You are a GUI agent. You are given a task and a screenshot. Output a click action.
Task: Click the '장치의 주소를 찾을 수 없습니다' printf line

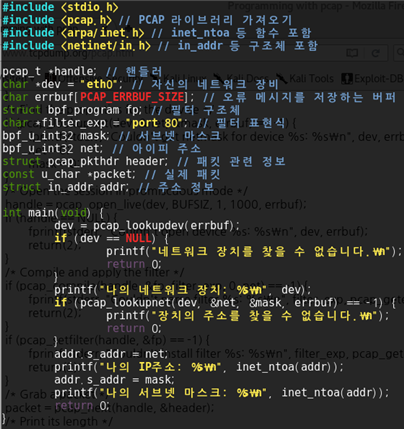click(247, 315)
